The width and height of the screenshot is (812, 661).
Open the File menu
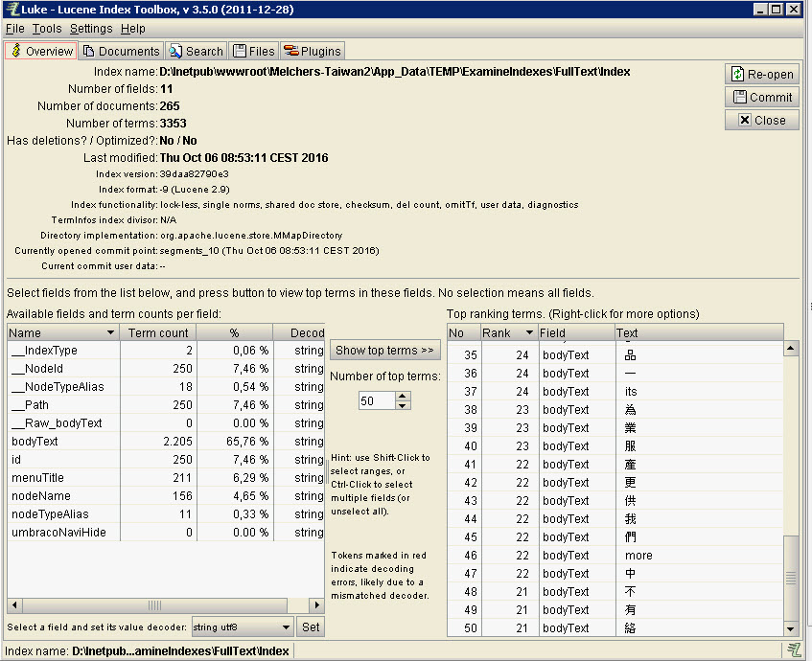(x=15, y=29)
